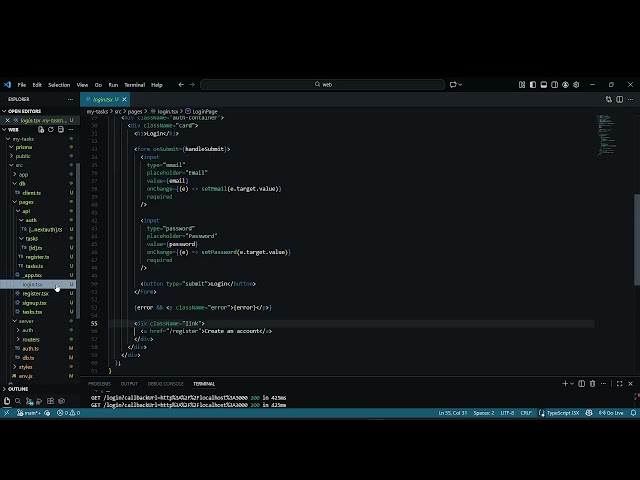This screenshot has width=640, height=480.
Task: Select the TERMINAL panel tab
Action: pyautogui.click(x=204, y=384)
